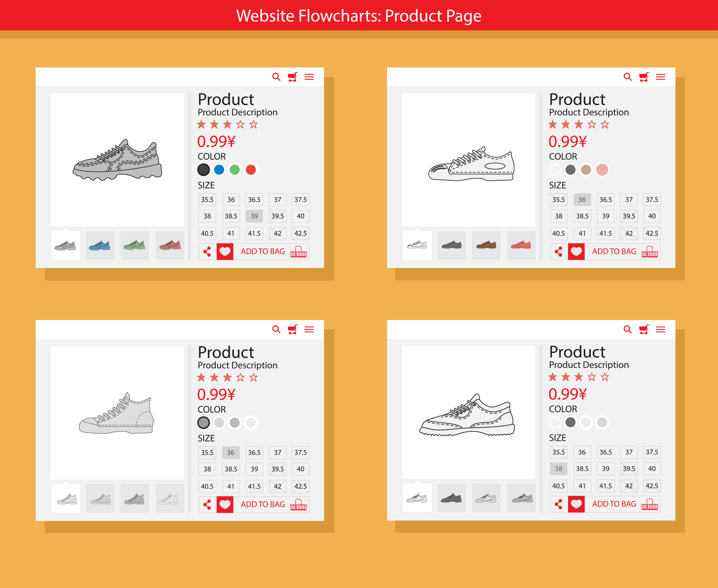718x588 pixels.
Task: Open shopping cart in top-right product card
Action: 644,77
